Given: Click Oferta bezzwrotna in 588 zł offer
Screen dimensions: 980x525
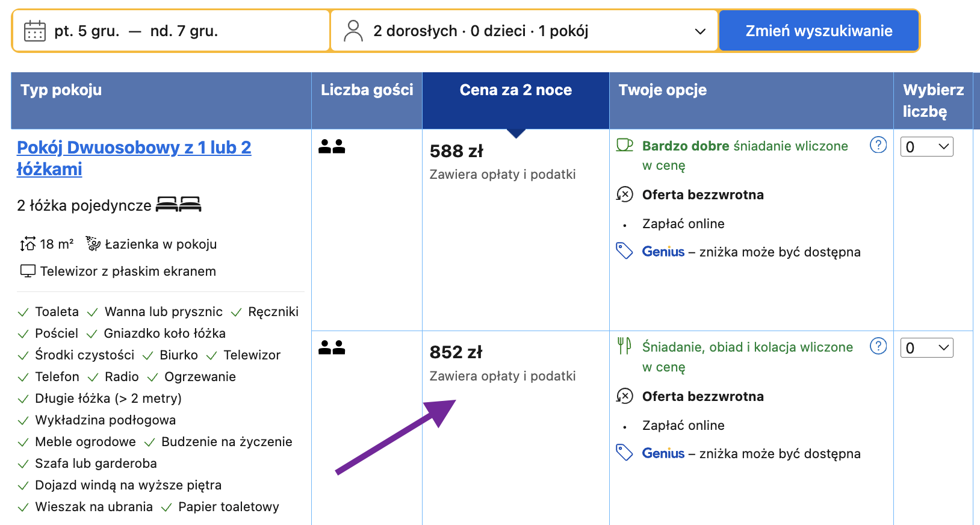Looking at the screenshot, I should click(703, 194).
